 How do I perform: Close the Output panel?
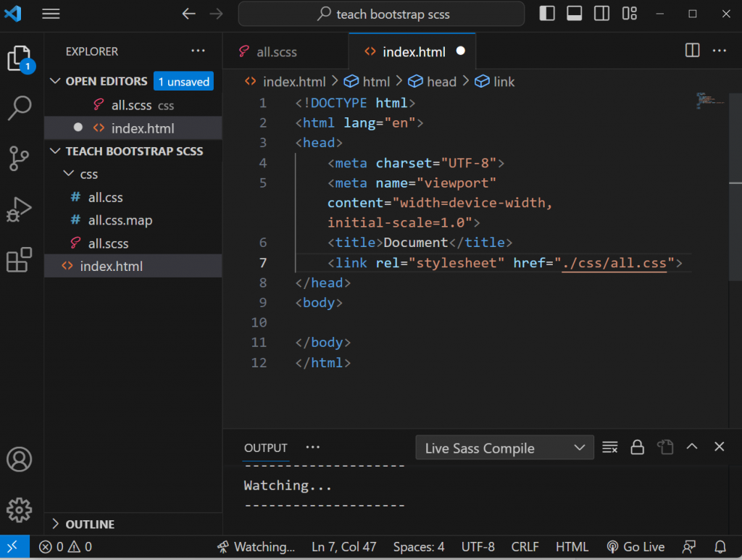[x=720, y=446]
